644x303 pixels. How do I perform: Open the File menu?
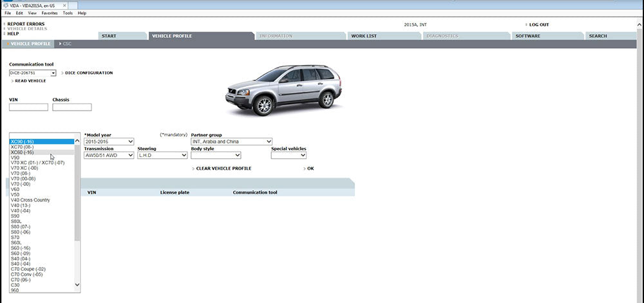point(8,13)
